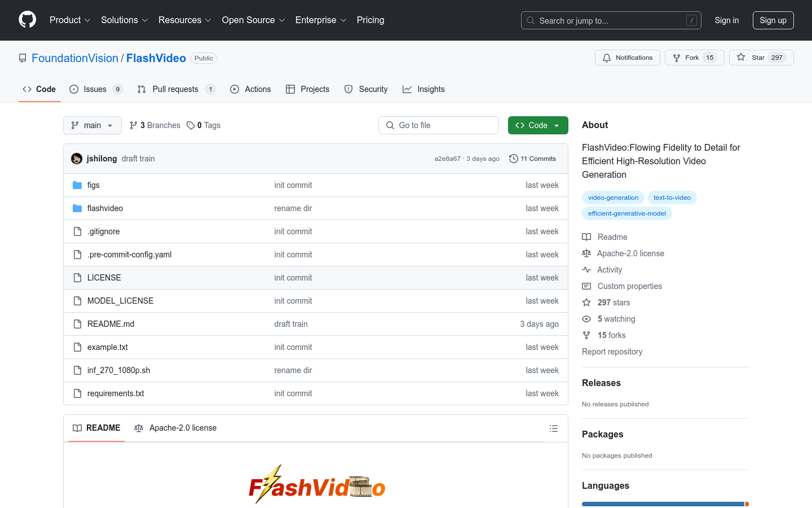
Task: Click the draft train commit message in header
Action: (138, 159)
